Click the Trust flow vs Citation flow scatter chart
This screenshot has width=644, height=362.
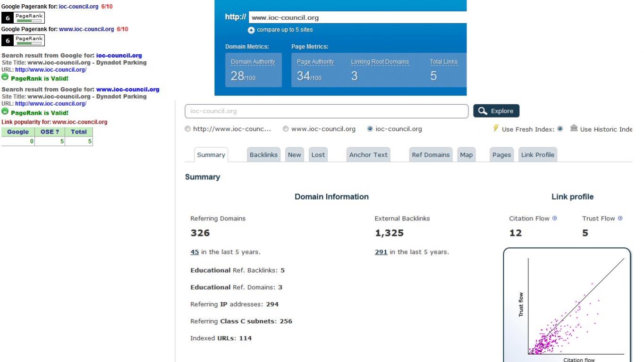click(567, 305)
